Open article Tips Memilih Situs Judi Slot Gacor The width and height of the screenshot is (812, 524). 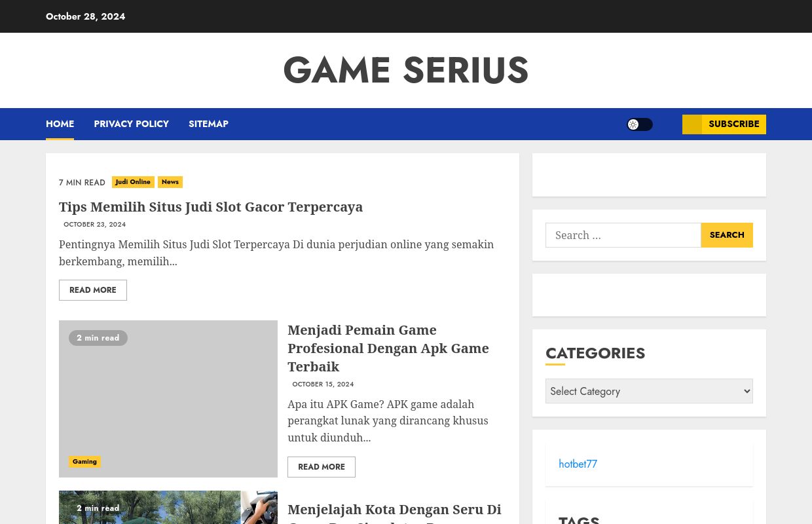(x=211, y=207)
